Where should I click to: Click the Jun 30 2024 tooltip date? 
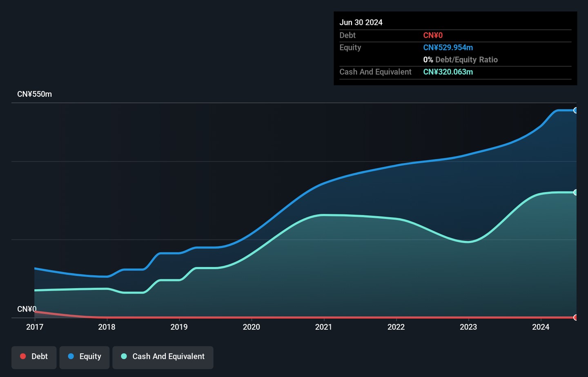coord(361,22)
